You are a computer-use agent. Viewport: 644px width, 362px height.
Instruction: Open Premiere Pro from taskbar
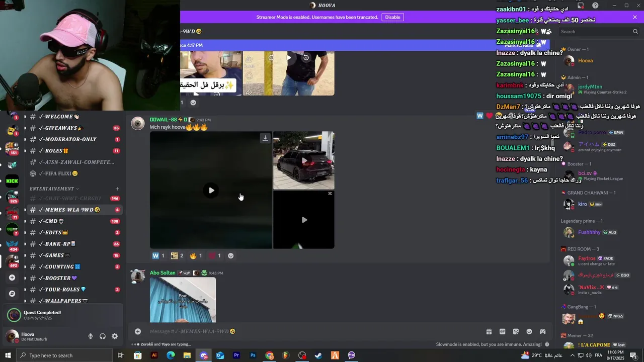(x=236, y=355)
